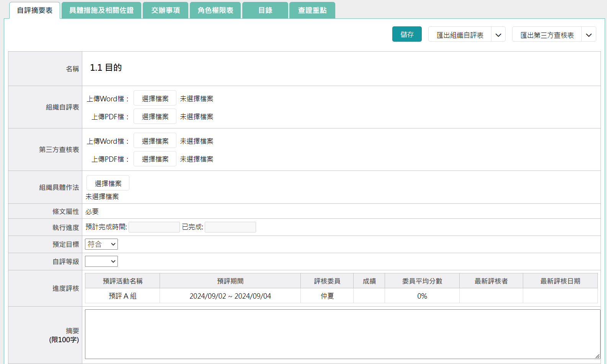607x364 pixels.
Task: Open the empty 自評等級 dropdown
Action: [x=101, y=262]
